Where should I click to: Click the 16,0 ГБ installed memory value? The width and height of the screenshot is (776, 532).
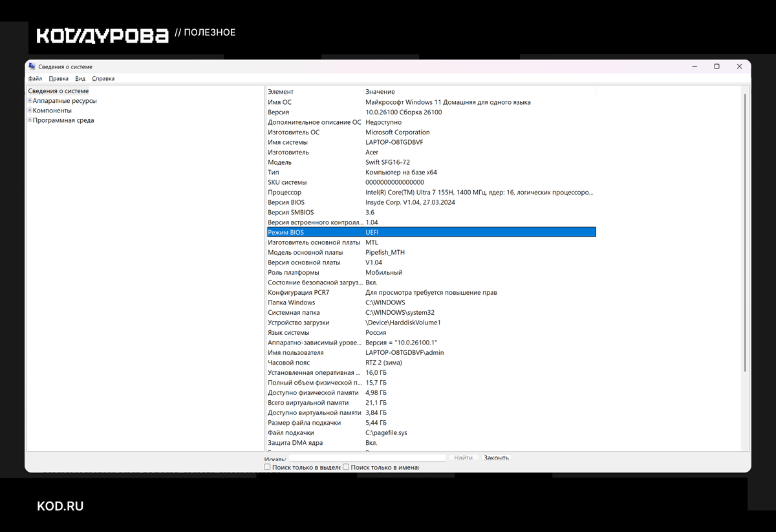click(x=376, y=372)
